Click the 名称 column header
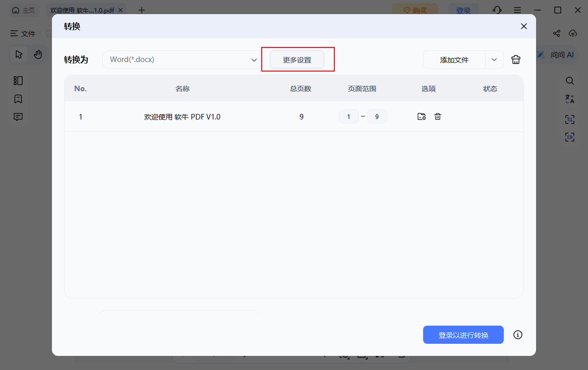 (183, 89)
